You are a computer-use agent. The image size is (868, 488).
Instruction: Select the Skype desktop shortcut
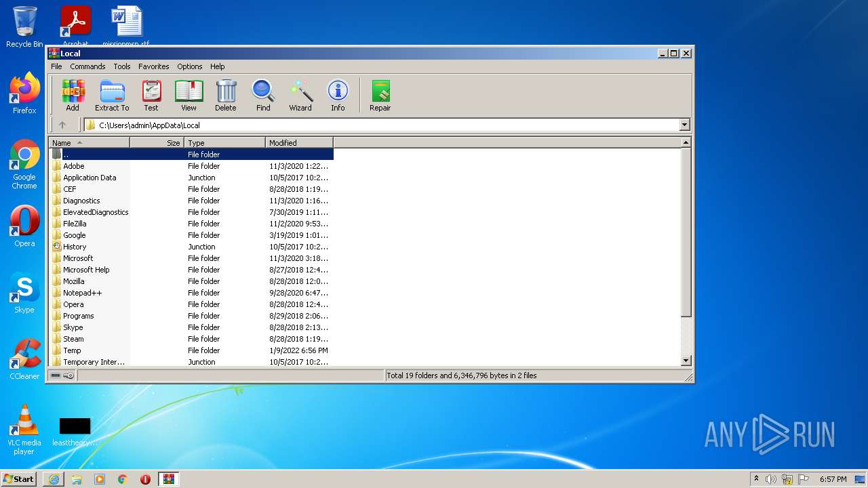click(24, 293)
